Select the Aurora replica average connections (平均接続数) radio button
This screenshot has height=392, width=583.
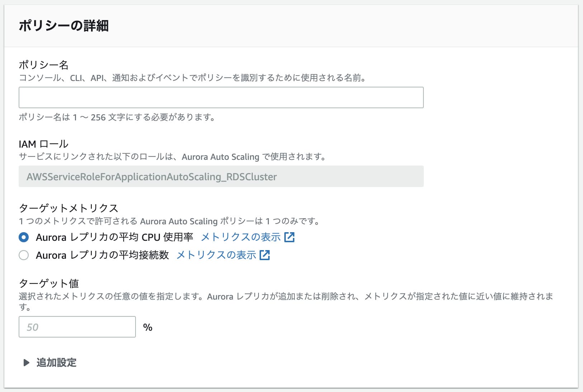[24, 255]
